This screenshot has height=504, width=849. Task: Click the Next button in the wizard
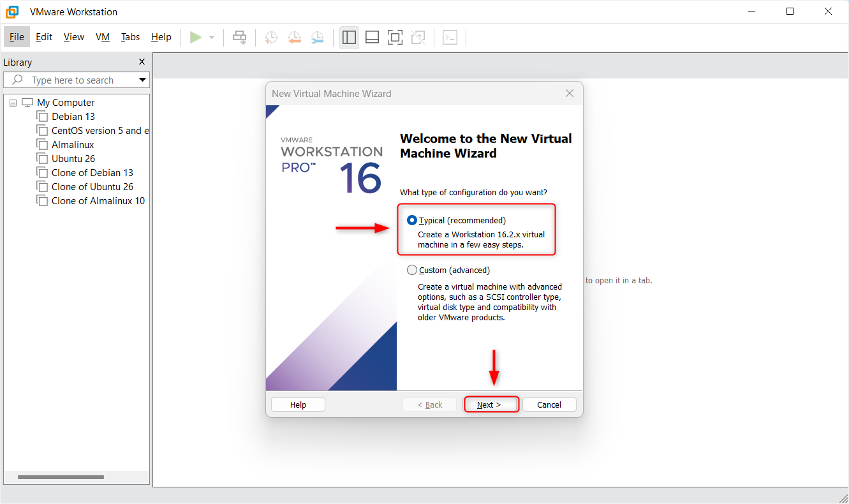pyautogui.click(x=491, y=404)
